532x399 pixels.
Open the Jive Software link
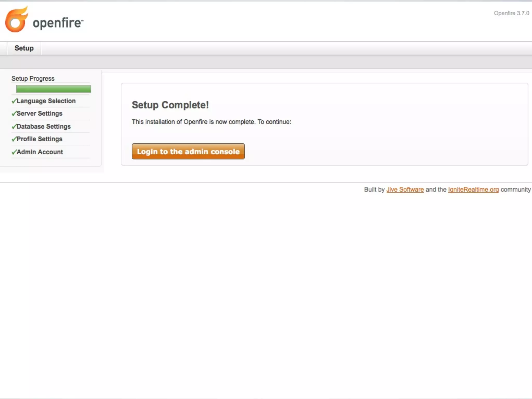(405, 190)
